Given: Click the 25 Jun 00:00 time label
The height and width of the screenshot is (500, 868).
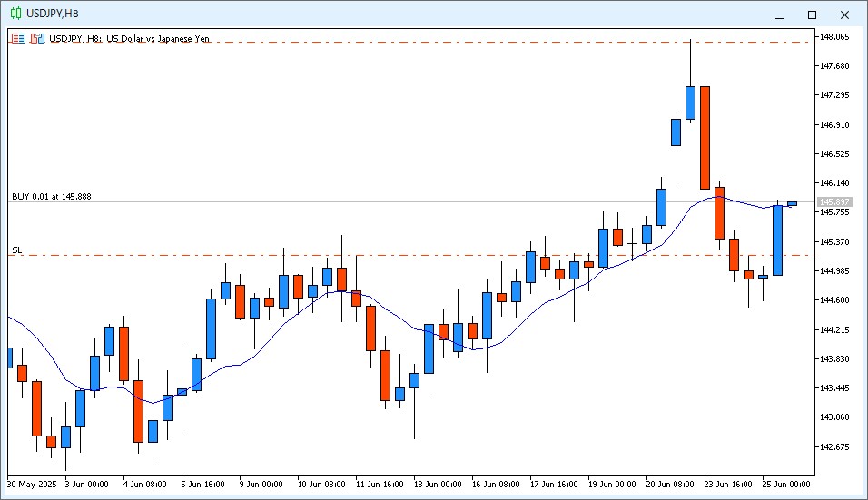Looking at the screenshot, I should pyautogui.click(x=786, y=485).
